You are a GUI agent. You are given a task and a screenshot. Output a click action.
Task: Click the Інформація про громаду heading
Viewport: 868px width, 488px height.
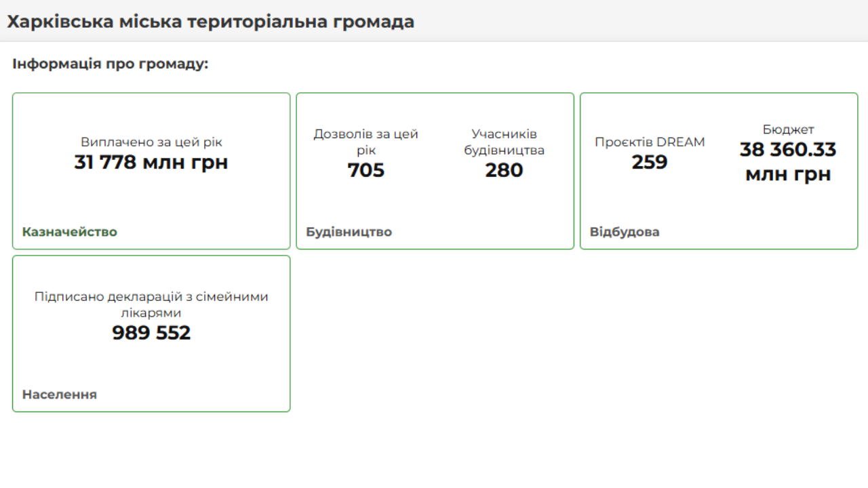click(x=110, y=64)
